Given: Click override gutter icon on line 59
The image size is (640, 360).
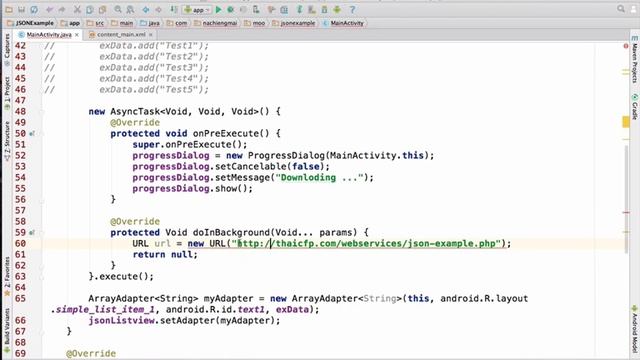Looking at the screenshot, I should pyautogui.click(x=32, y=233).
